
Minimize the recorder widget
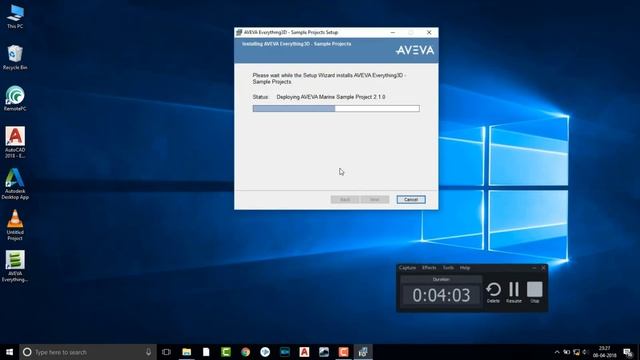tap(534, 268)
